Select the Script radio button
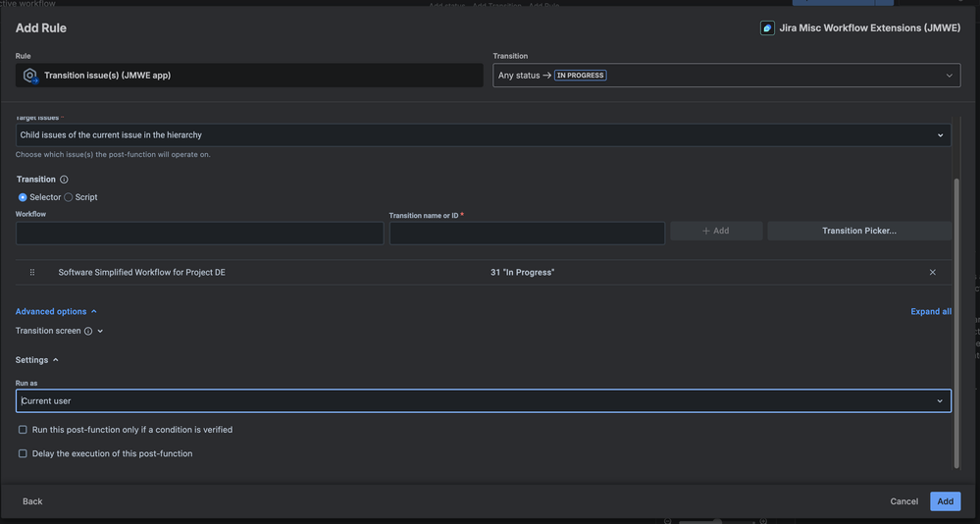980x524 pixels. pyautogui.click(x=69, y=197)
